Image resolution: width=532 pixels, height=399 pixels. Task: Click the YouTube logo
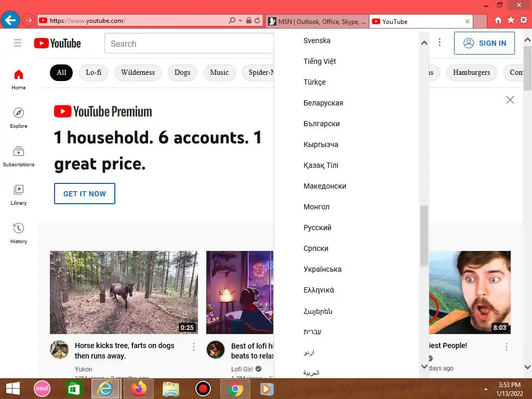point(57,44)
